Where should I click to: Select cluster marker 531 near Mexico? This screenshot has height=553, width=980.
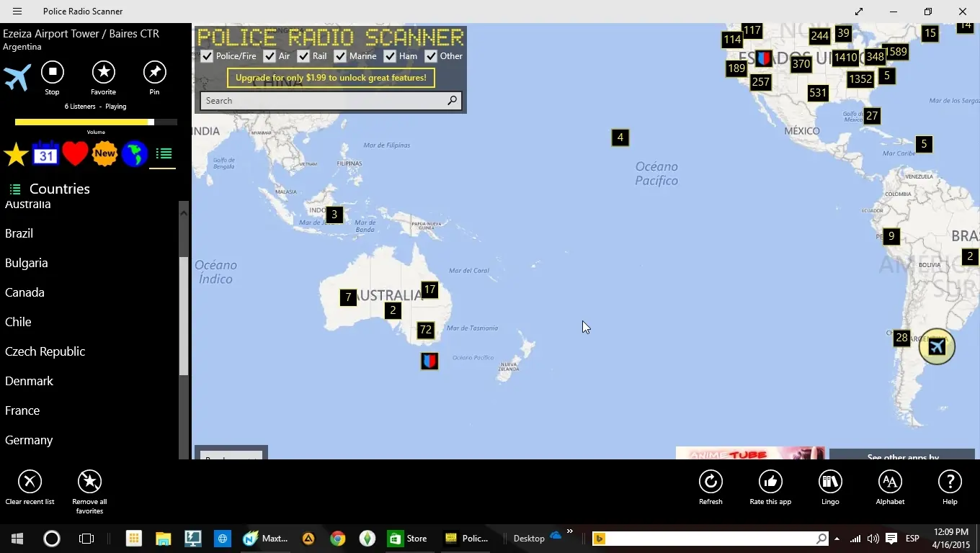pyautogui.click(x=818, y=92)
